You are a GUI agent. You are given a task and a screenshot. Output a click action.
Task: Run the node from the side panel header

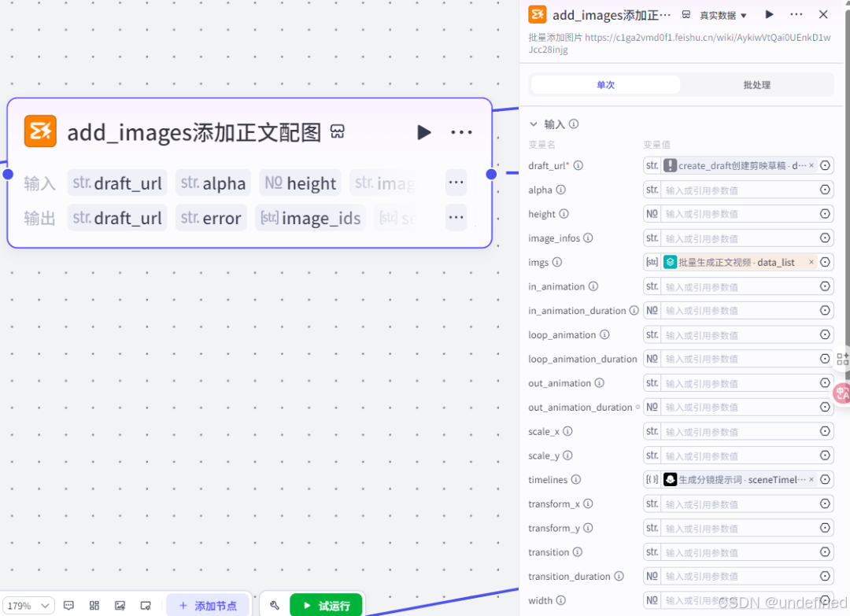coord(769,15)
